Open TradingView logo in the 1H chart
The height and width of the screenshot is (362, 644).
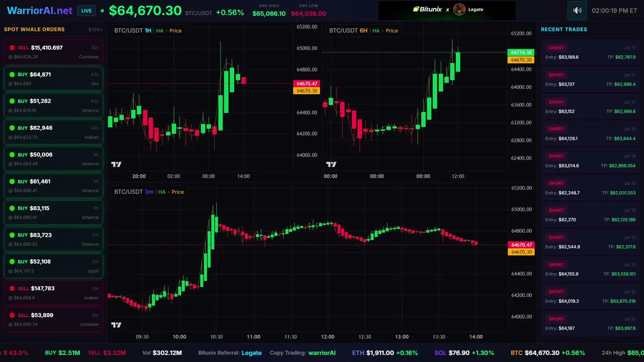click(116, 164)
